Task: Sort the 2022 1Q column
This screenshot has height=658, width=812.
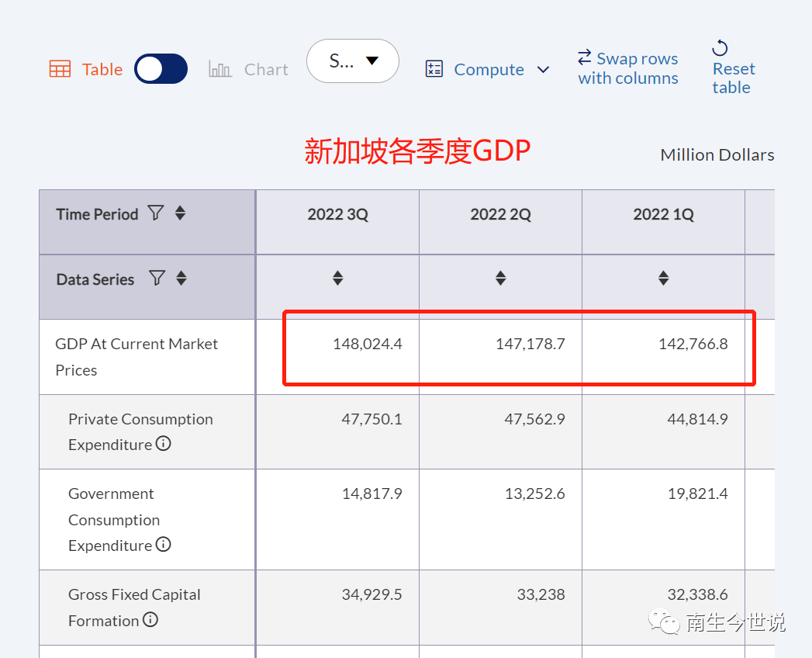Action: click(663, 278)
